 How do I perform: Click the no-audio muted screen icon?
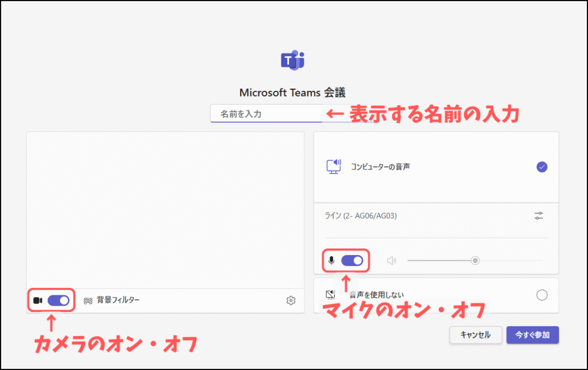pos(330,295)
